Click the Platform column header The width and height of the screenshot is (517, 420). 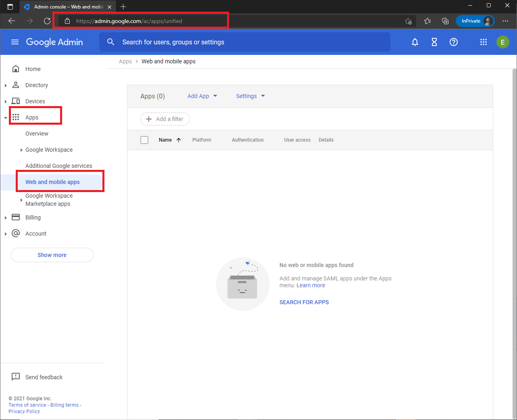(202, 140)
